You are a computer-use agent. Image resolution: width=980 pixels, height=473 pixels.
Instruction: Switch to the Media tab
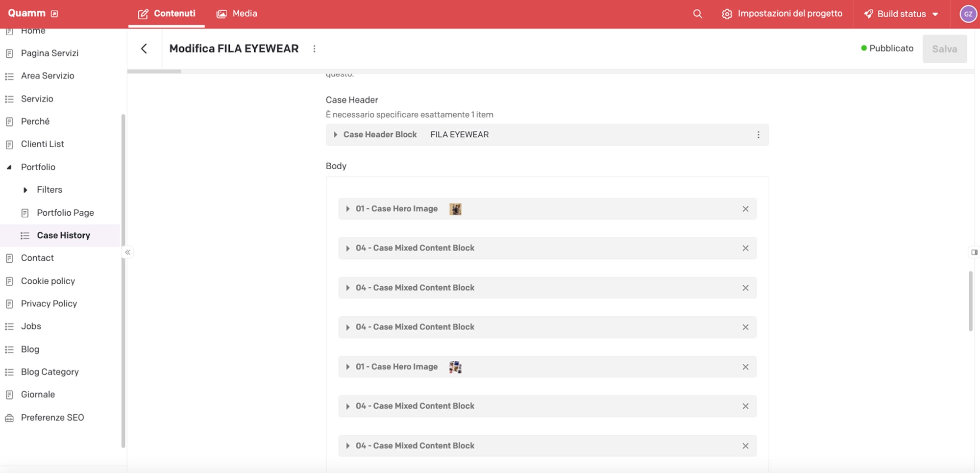tap(237, 14)
